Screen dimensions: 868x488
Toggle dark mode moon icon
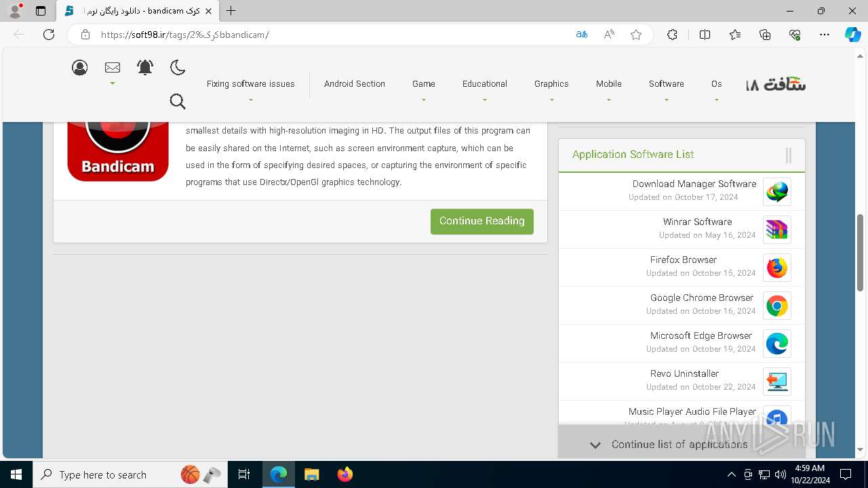tap(178, 67)
